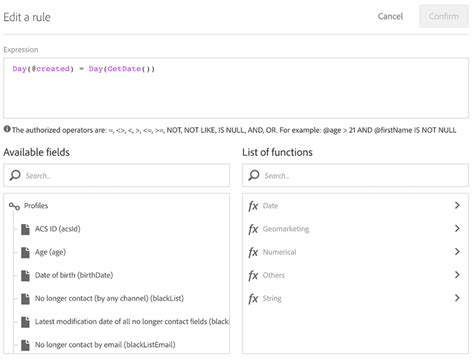Expand the String functions arrow
Viewport: 474px width, 364px height.
457,298
